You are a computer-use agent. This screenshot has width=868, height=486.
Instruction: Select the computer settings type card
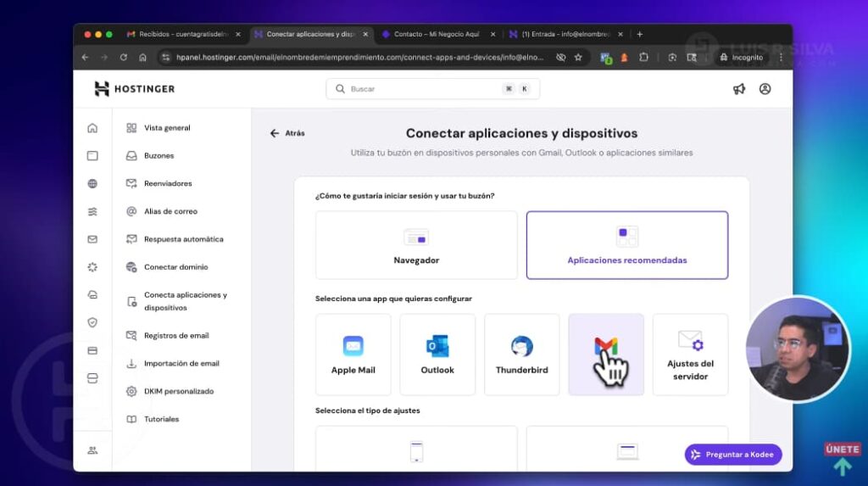pyautogui.click(x=627, y=449)
